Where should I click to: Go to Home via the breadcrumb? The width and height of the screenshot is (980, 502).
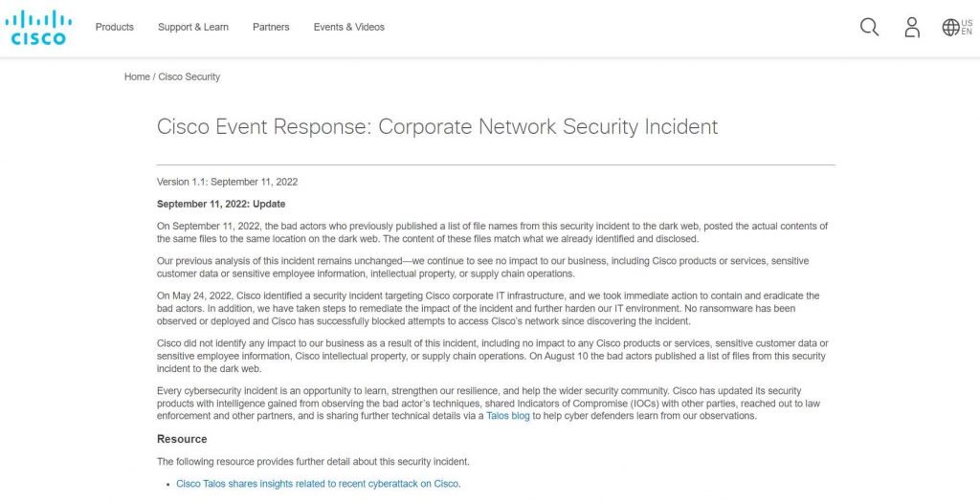[x=137, y=76]
